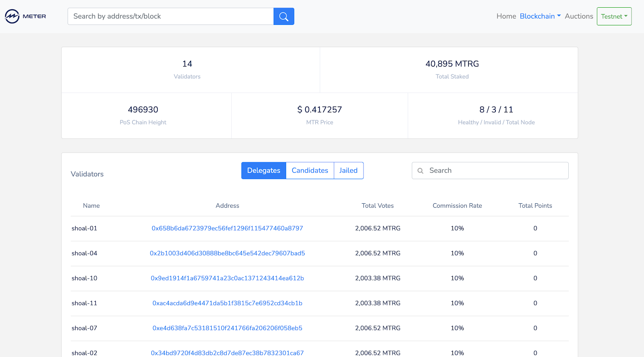Select the shoal-04 validator name
Image resolution: width=644 pixels, height=357 pixels.
coord(85,253)
